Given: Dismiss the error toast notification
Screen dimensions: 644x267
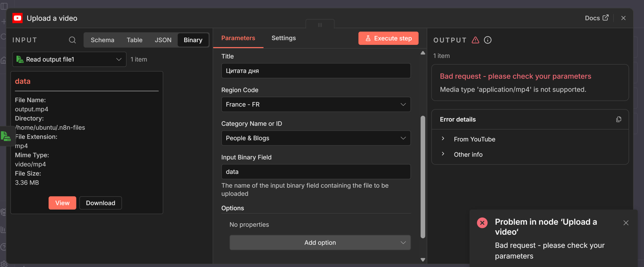Looking at the screenshot, I should 626,223.
